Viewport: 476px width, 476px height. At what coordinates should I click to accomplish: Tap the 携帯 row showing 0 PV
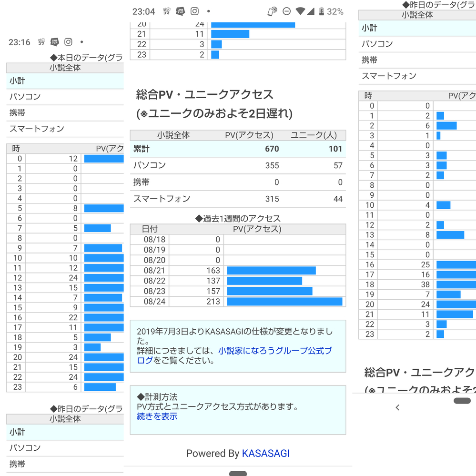[238, 182]
